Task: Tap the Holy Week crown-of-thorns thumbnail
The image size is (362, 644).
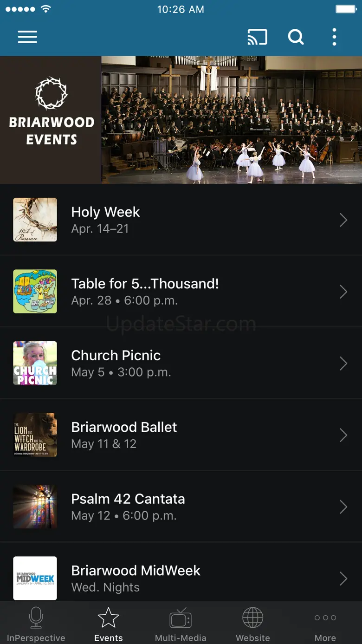Action: 35,220
